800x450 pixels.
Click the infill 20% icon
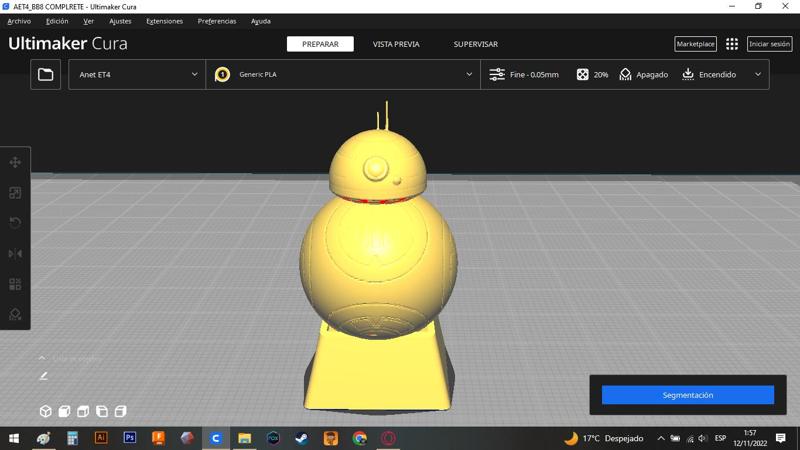click(x=582, y=74)
